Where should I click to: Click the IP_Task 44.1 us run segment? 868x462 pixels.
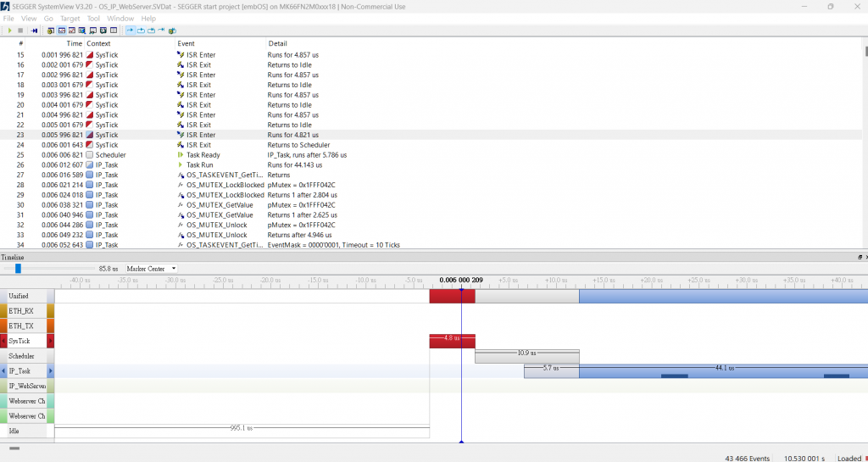(723, 371)
